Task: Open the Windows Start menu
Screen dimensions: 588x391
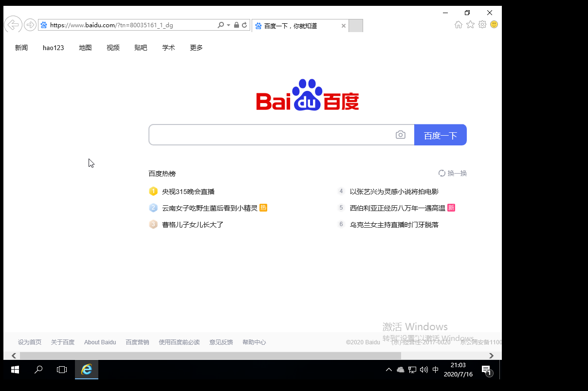Action: (15, 370)
